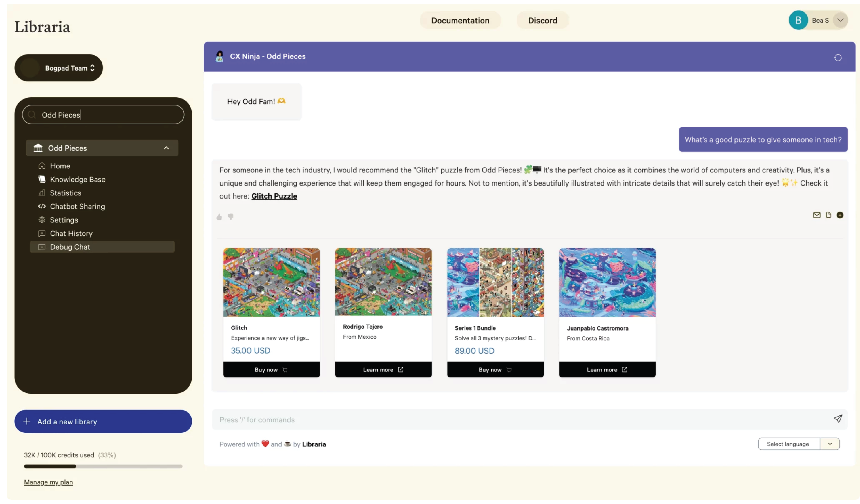
Task: Click Buy now on the Glitch puzzle card
Action: pos(271,369)
